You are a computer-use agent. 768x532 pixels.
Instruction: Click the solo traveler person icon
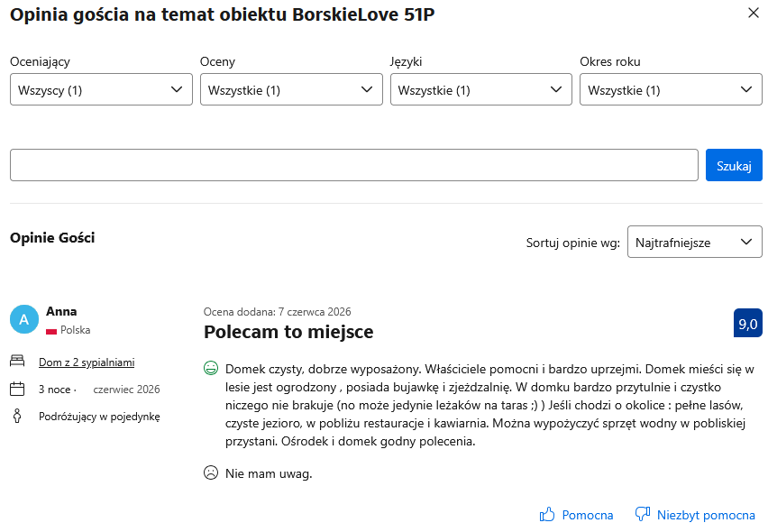tap(17, 417)
